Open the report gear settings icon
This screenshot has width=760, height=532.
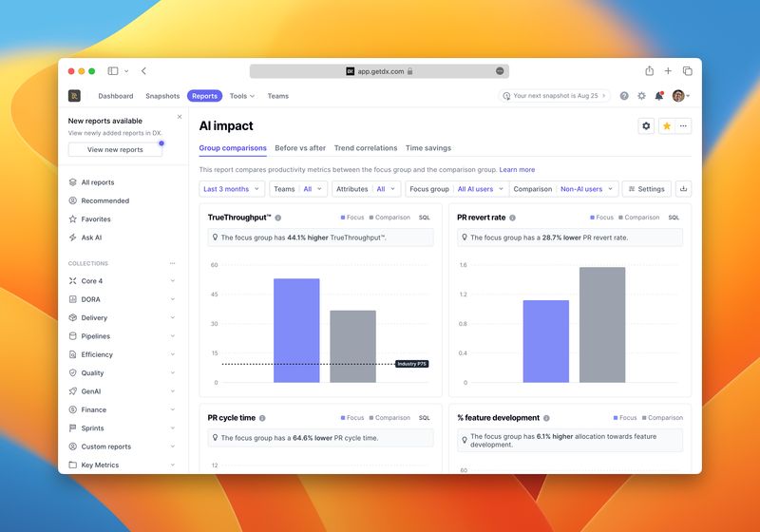click(x=646, y=125)
